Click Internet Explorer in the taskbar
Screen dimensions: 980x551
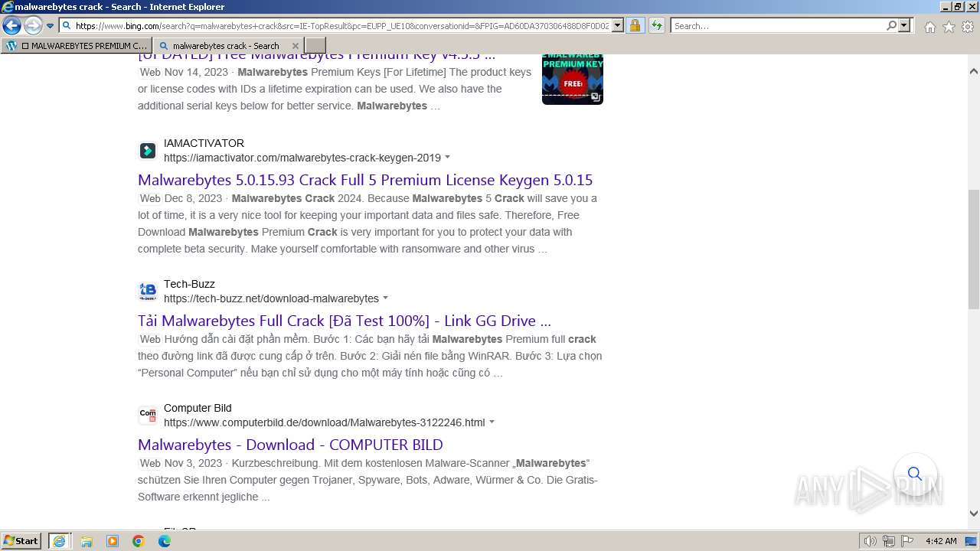[x=60, y=541]
